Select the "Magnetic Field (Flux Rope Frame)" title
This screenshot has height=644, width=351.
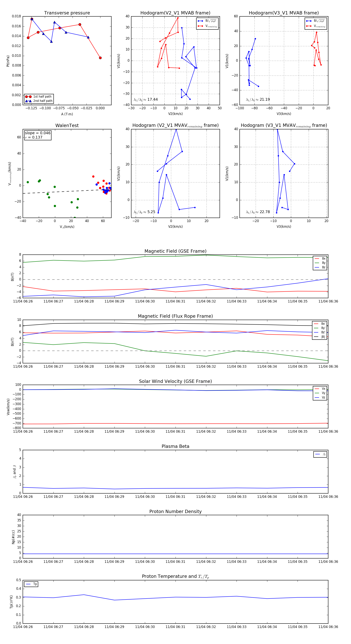point(175,316)
